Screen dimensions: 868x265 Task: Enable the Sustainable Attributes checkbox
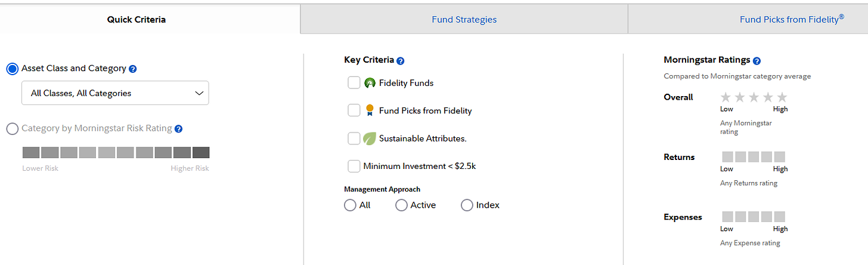(354, 138)
